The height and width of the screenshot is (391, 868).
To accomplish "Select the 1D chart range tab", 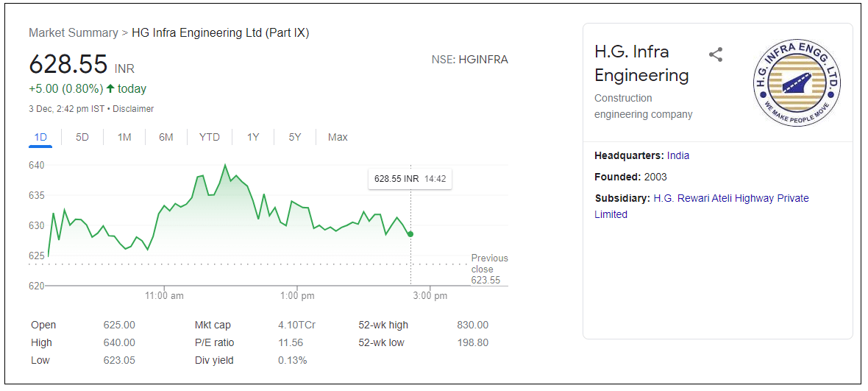I will tap(40, 137).
